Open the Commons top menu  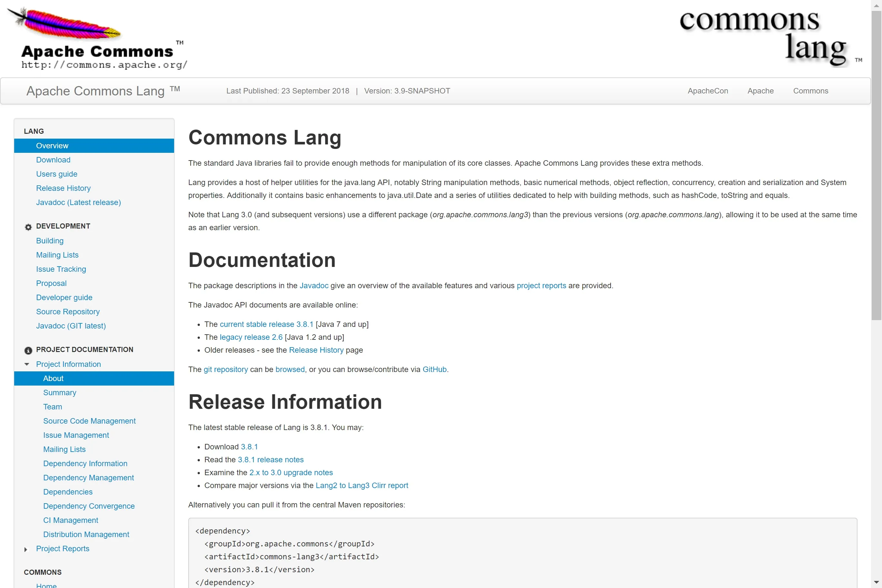point(810,91)
